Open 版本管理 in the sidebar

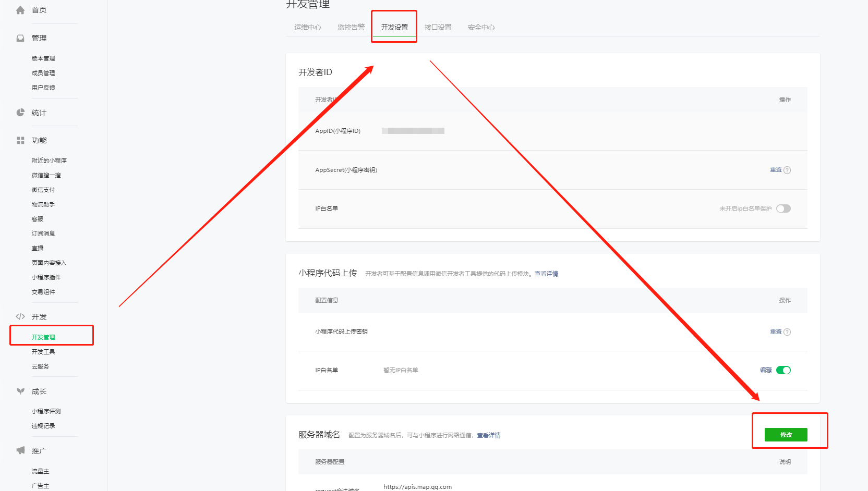point(43,58)
